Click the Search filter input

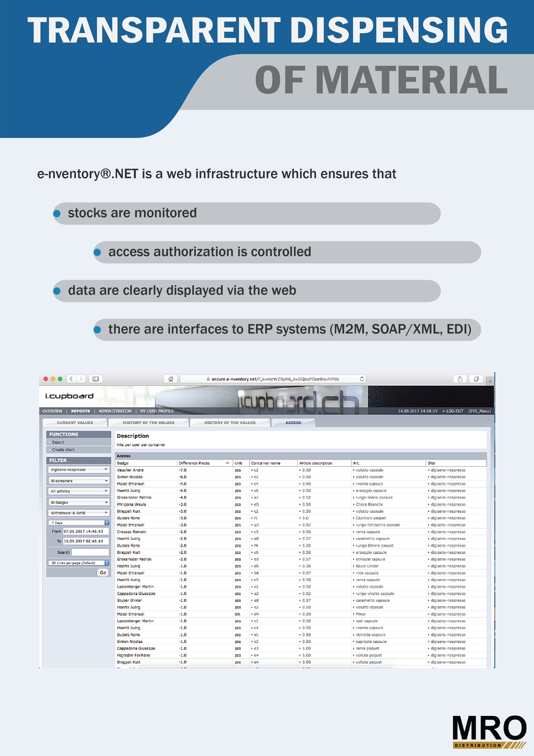[x=90, y=552]
